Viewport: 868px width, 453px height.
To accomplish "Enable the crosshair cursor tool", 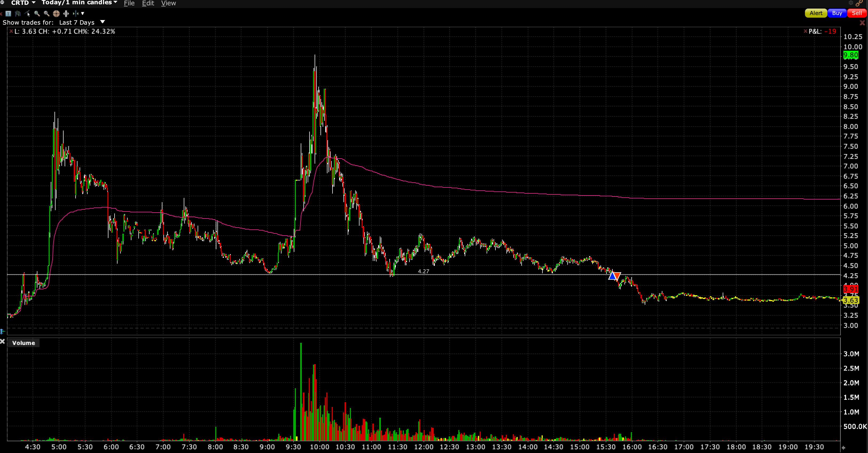I will (56, 13).
